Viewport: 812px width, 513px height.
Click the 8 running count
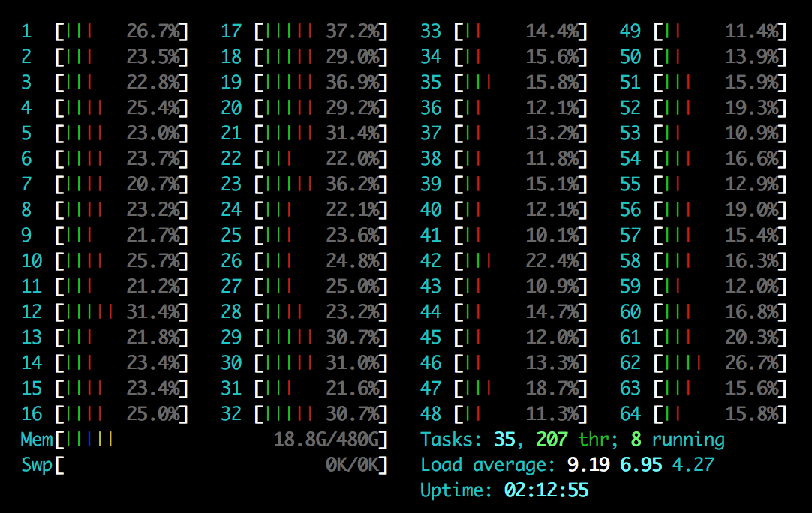(x=636, y=439)
